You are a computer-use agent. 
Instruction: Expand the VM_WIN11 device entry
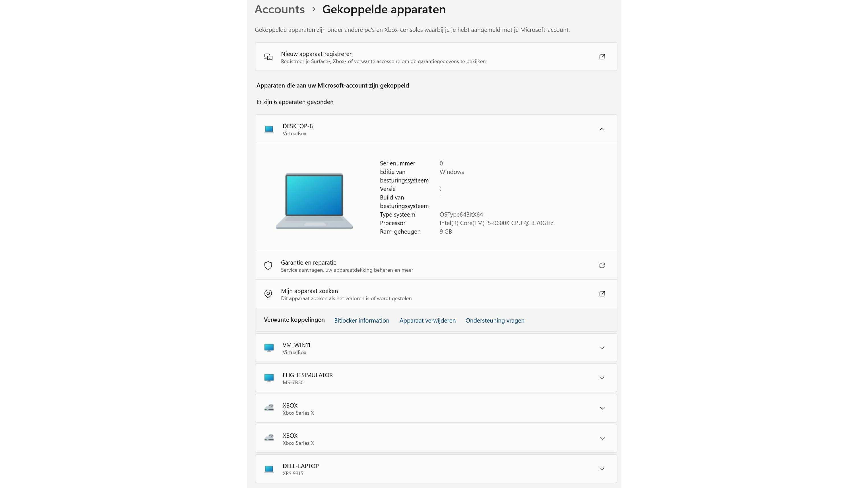tap(602, 348)
